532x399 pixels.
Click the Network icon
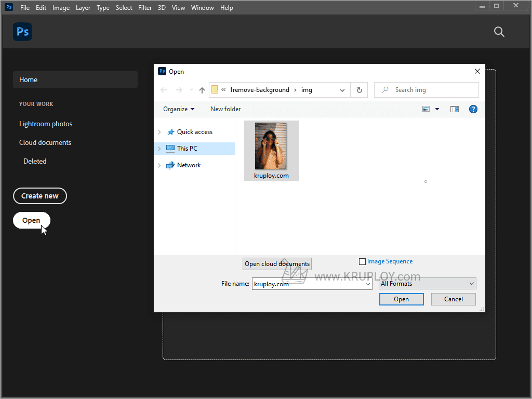170,165
